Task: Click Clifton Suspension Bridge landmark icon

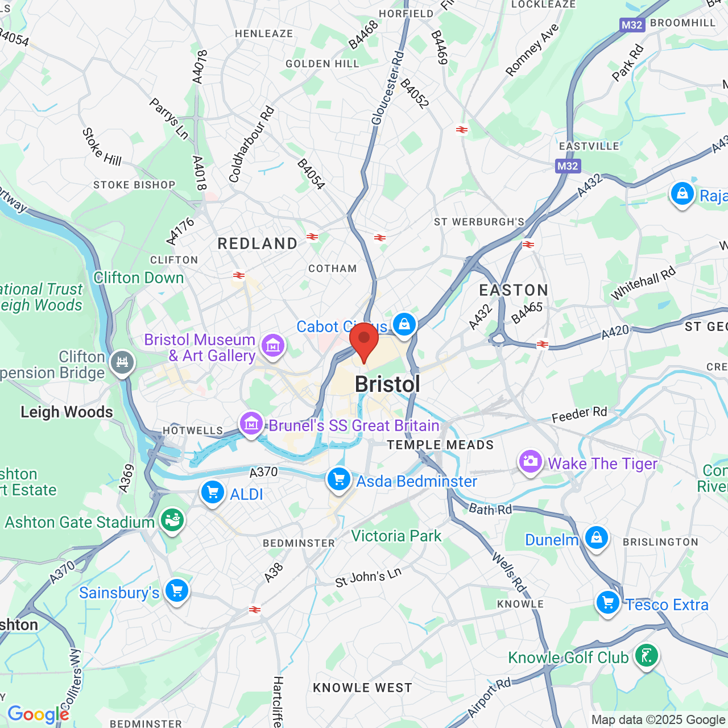Action: pos(122,363)
